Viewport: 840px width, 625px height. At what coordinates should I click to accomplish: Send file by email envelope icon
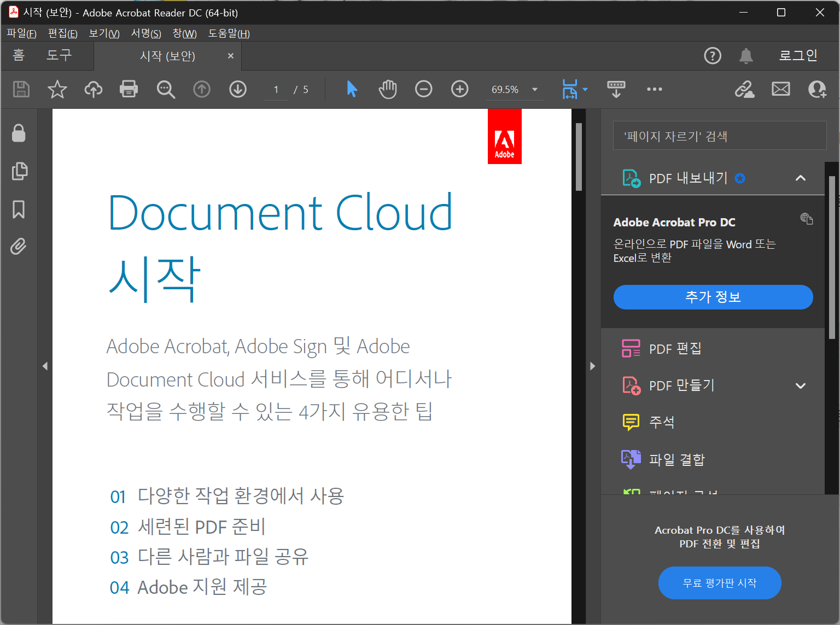coord(781,89)
